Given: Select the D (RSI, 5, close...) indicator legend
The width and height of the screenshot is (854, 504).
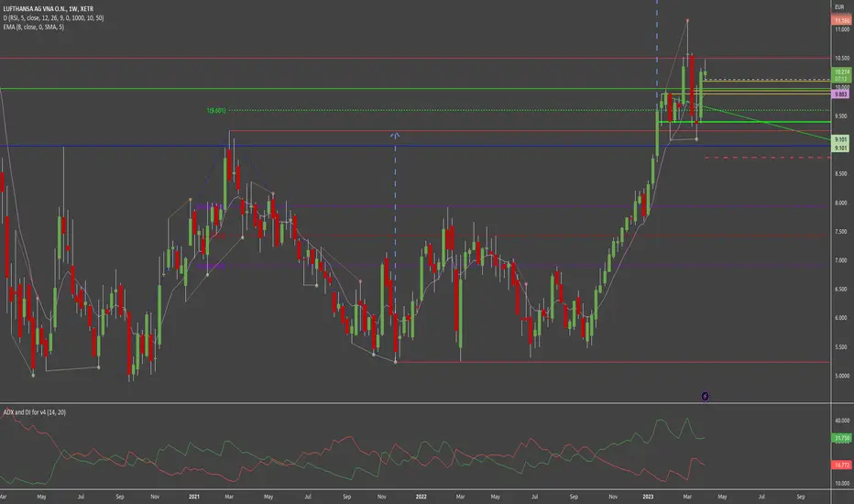Looking at the screenshot, I should pos(53,18).
